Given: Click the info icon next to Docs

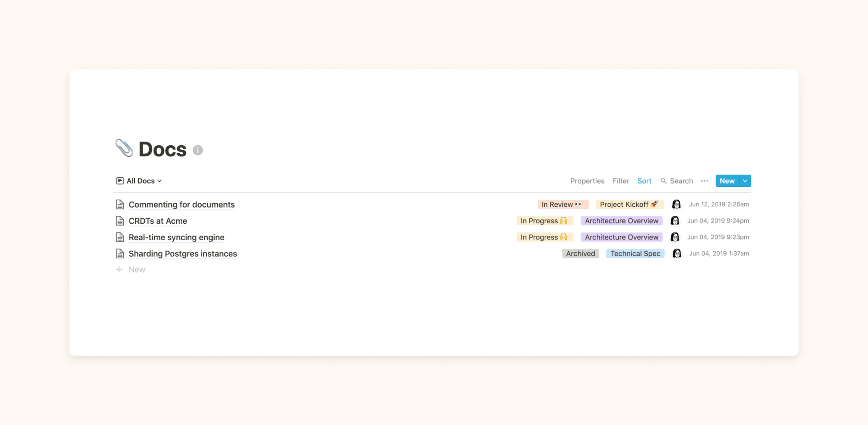Looking at the screenshot, I should click(x=197, y=150).
